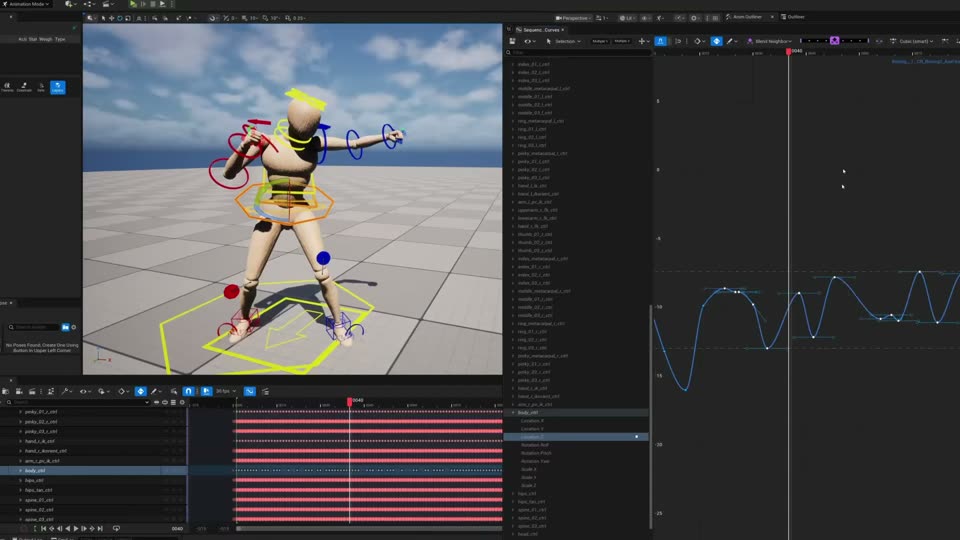960x540 pixels.
Task: Select the highlighted Location Z channel row
Action: tap(576, 437)
